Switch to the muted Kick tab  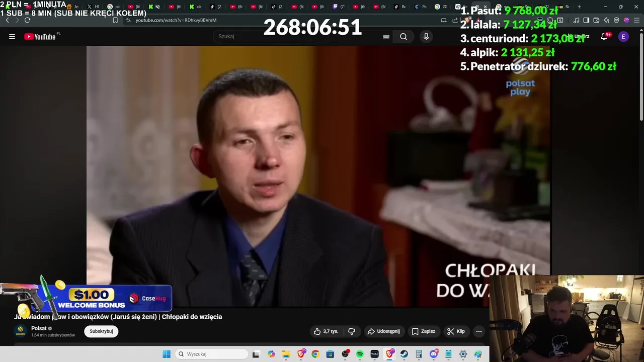tap(154, 7)
